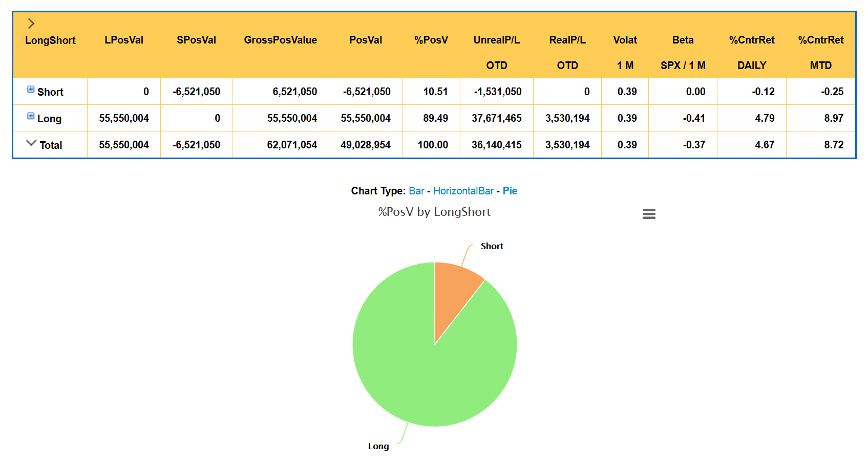Image resolution: width=868 pixels, height=464 pixels.
Task: Click the right chevron above LongShort header
Action: click(x=31, y=24)
